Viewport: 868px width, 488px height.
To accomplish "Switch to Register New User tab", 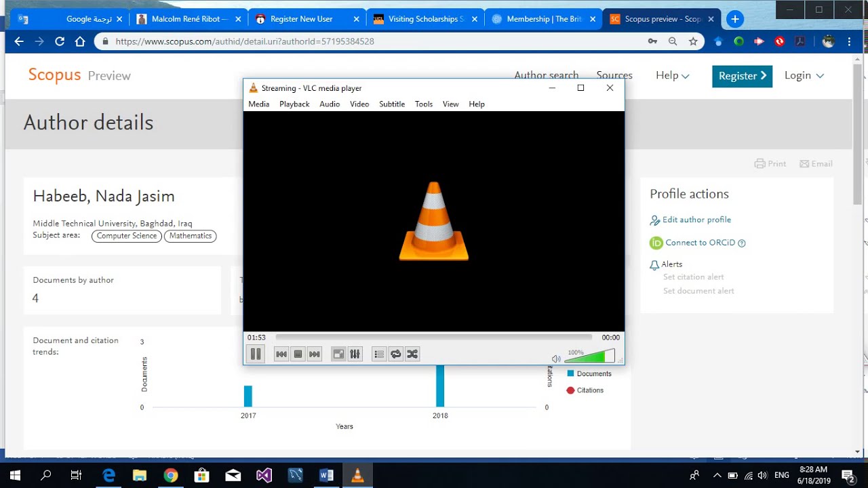I will 307,19.
